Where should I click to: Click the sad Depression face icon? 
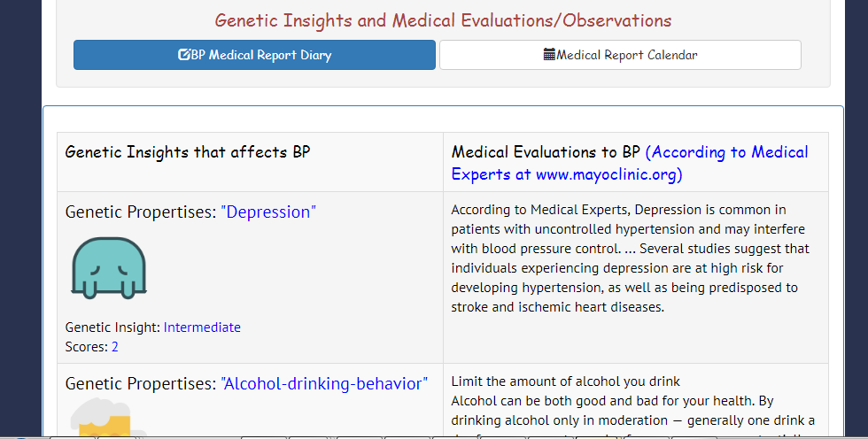click(x=109, y=267)
